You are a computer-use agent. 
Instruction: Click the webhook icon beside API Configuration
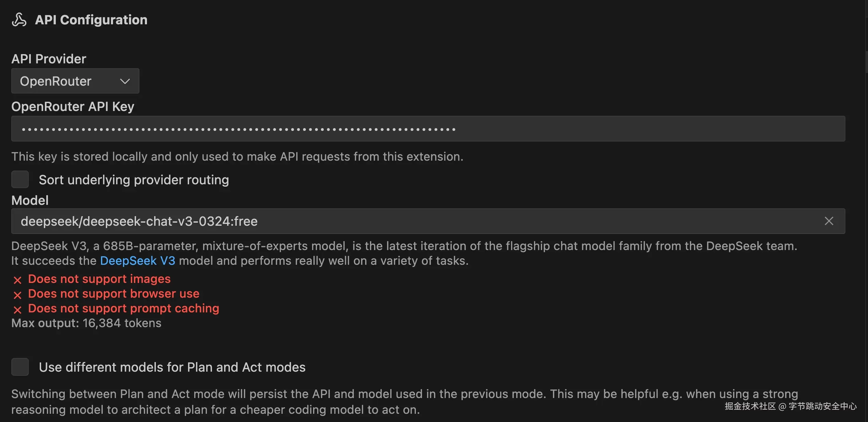[x=19, y=20]
